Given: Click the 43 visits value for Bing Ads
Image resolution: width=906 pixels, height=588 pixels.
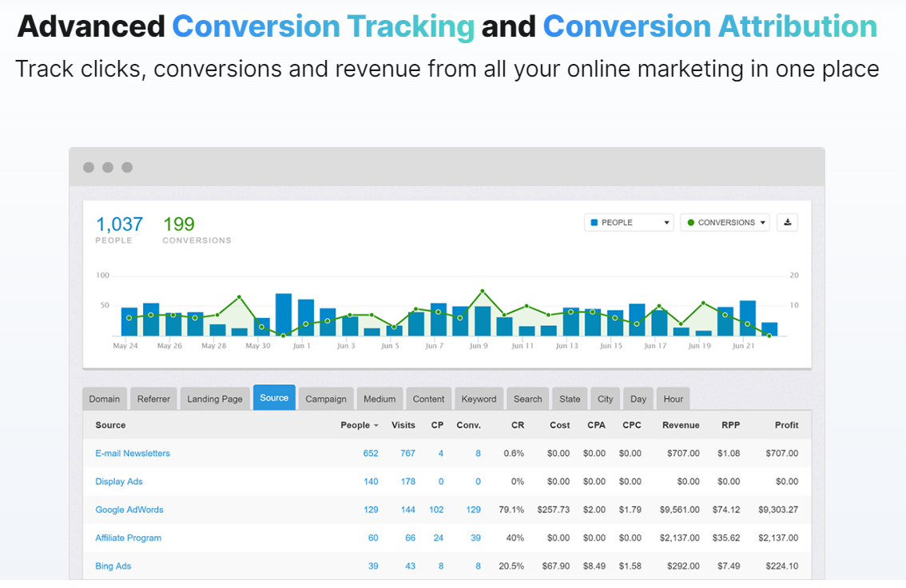Looking at the screenshot, I should 410,566.
